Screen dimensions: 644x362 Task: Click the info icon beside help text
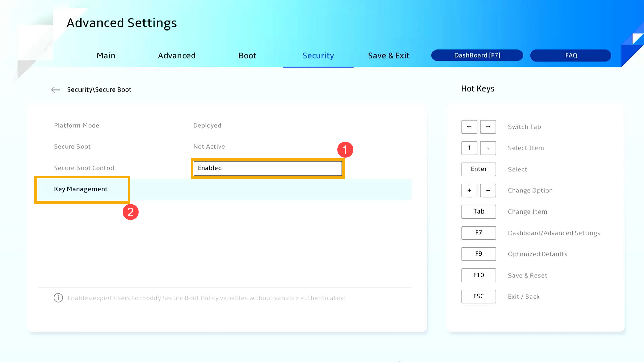click(58, 298)
